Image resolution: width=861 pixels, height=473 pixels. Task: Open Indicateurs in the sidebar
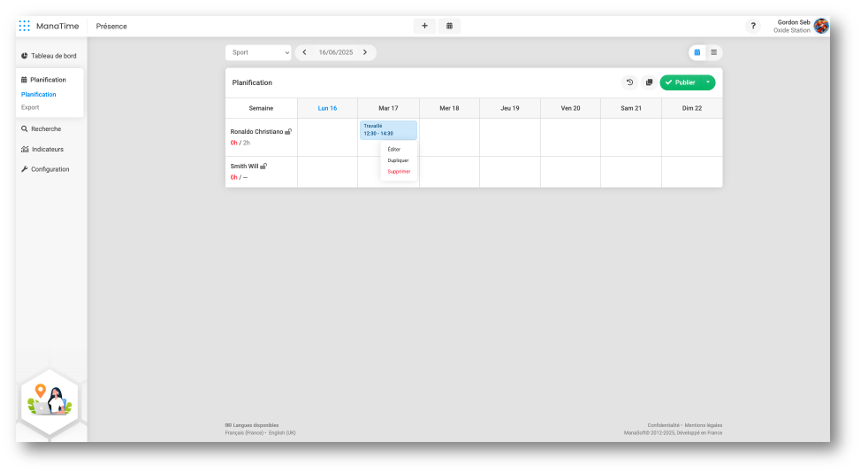click(42, 149)
